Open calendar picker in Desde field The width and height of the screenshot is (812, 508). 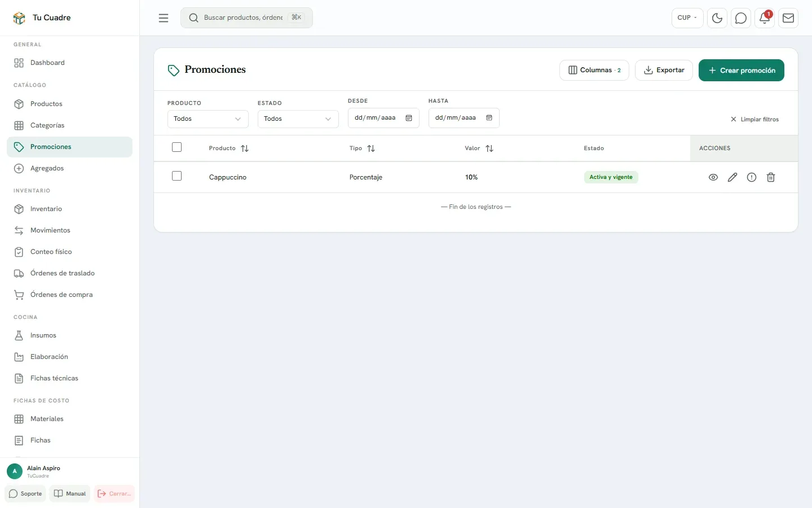(409, 118)
